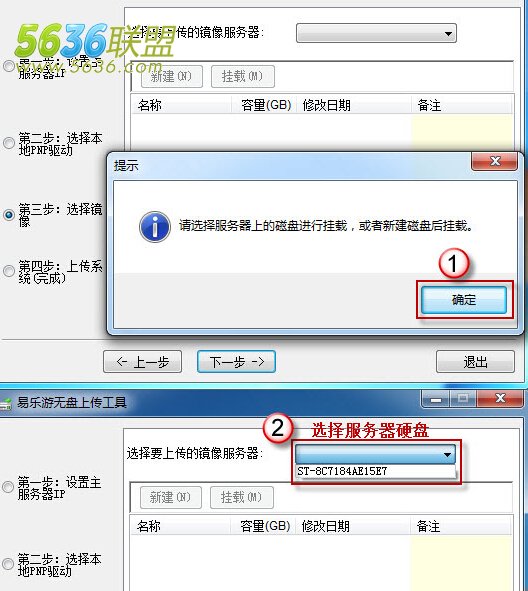
Task: Click the 下一步 -> button
Action: [x=236, y=362]
